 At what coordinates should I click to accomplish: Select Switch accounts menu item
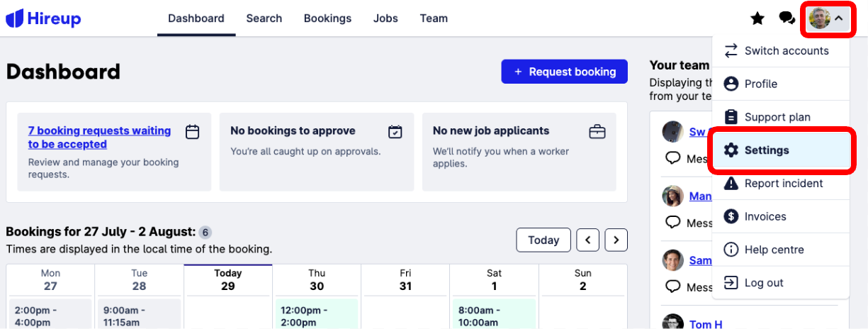pyautogui.click(x=781, y=51)
